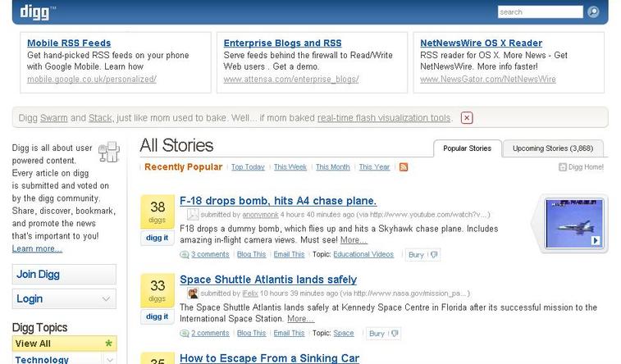The image size is (621, 364).
Task: Click the icon beside Digg Home!
Action: pyautogui.click(x=563, y=167)
